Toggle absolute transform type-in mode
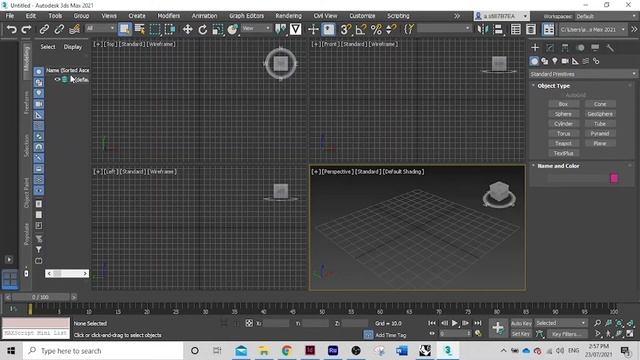 [249, 323]
